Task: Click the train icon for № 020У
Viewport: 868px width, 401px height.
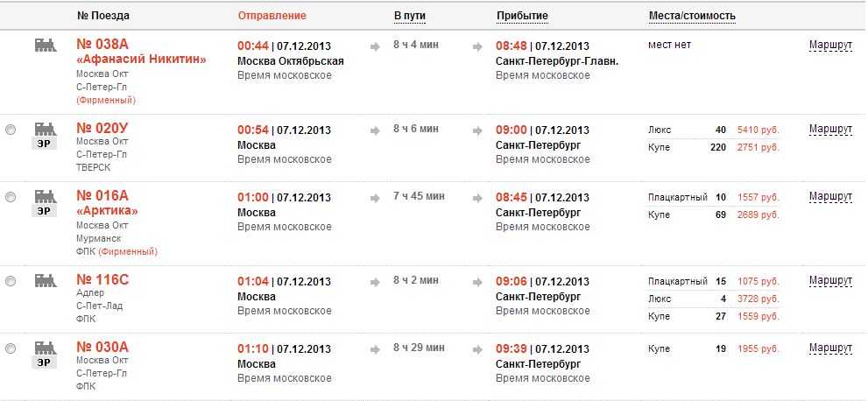Action: (45, 128)
